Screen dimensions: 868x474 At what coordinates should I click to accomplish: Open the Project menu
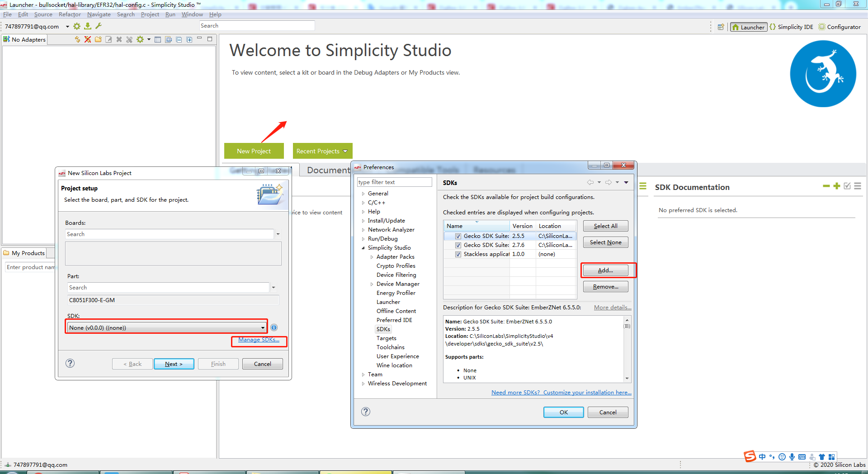[150, 14]
